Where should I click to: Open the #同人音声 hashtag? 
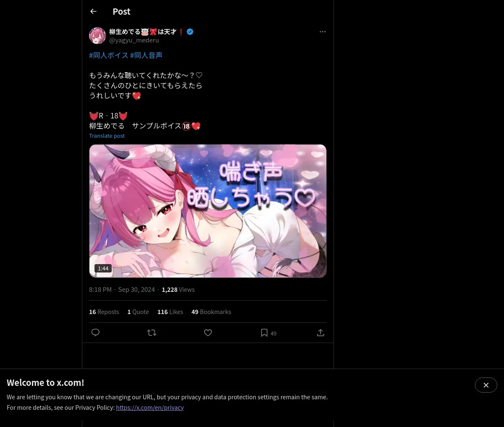[x=146, y=55]
